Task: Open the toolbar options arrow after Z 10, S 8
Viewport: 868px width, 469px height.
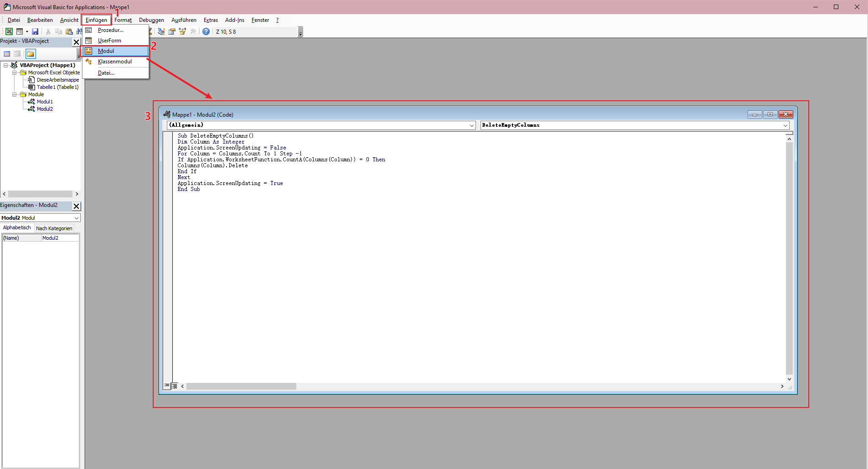Action: point(300,32)
